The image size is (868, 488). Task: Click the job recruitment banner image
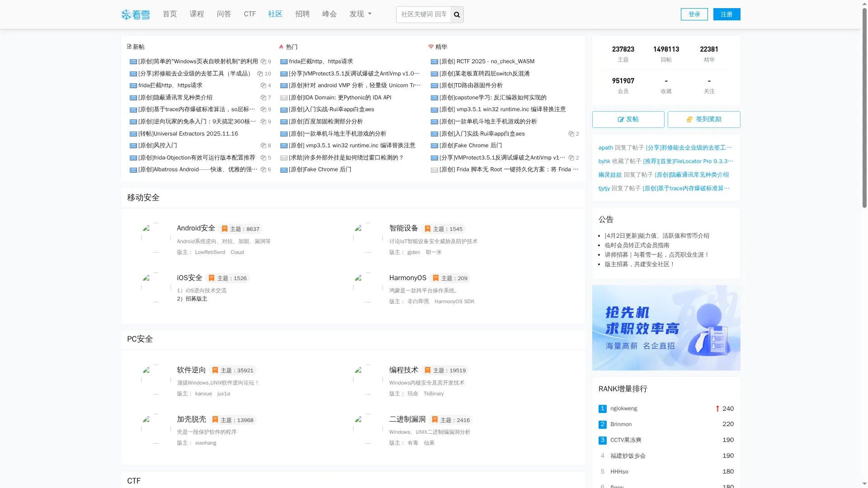pyautogui.click(x=666, y=328)
